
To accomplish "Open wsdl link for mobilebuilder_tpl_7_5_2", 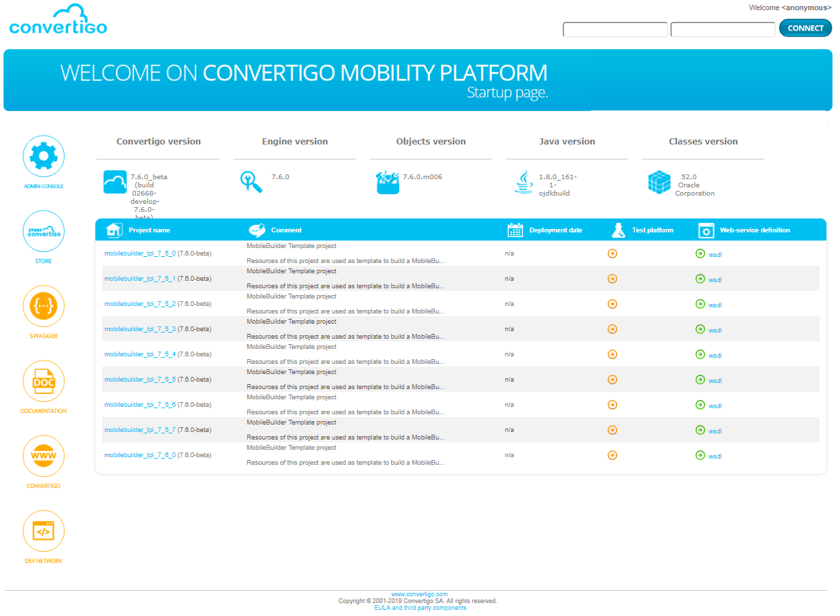I will pyautogui.click(x=715, y=305).
